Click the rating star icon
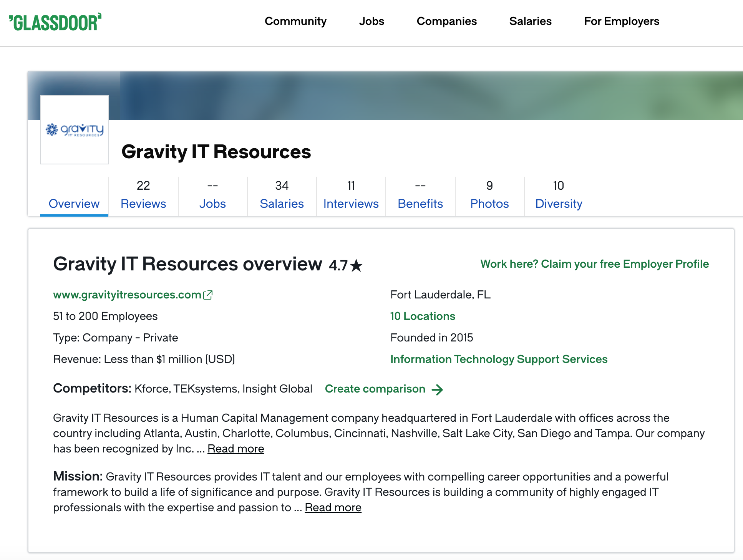Viewport: 743px width, 560px height. 357,265
